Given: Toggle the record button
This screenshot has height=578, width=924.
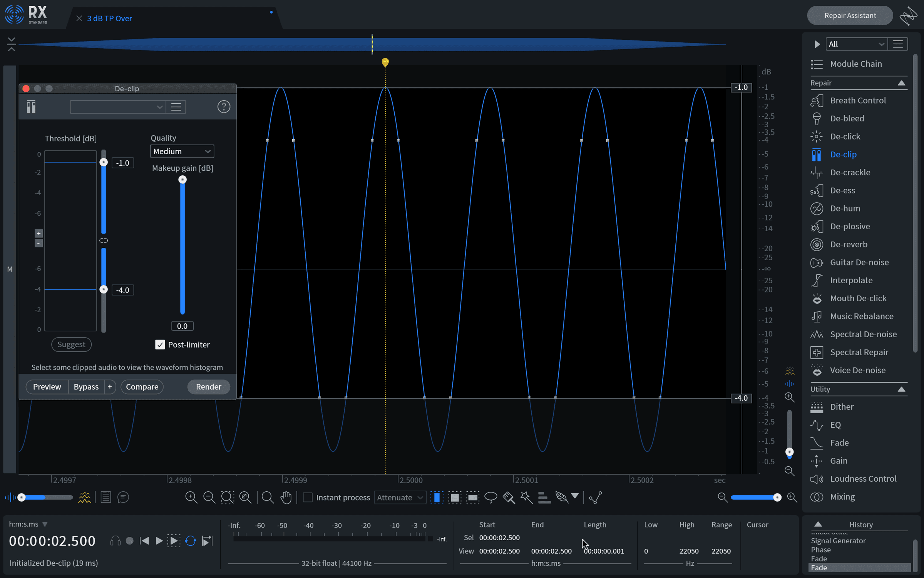Looking at the screenshot, I should click(130, 541).
